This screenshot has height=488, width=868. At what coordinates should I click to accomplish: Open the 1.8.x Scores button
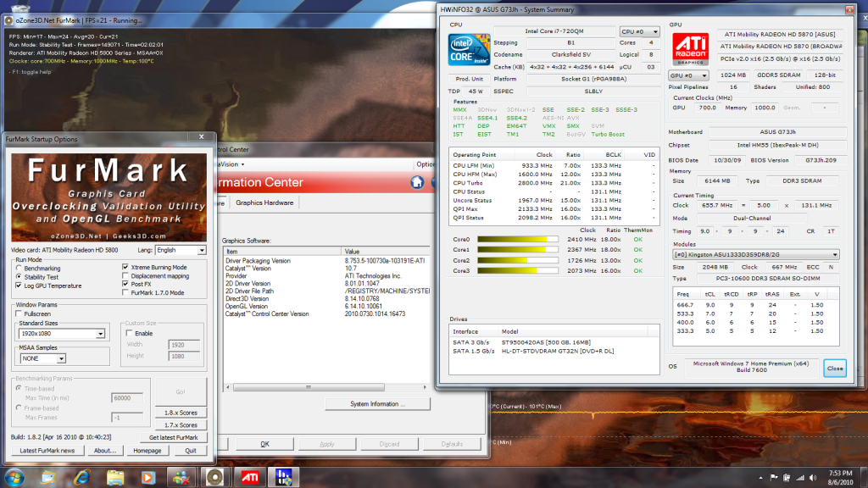(181, 413)
